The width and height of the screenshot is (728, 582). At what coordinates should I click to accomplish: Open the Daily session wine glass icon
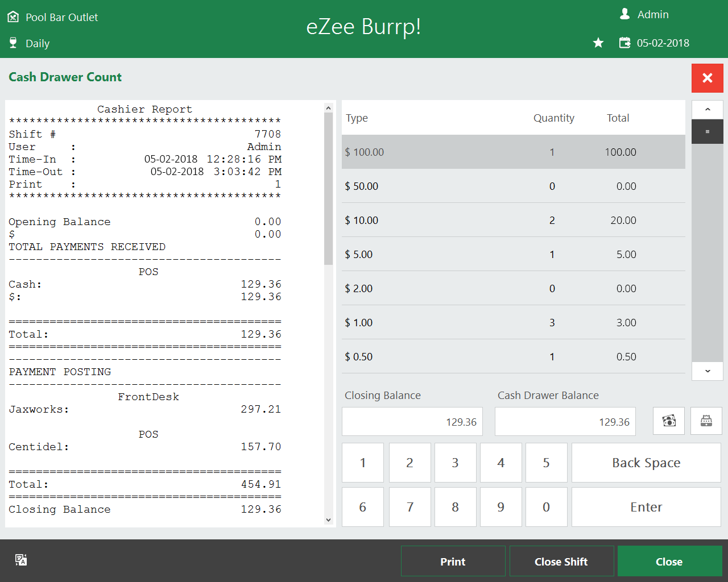[13, 43]
